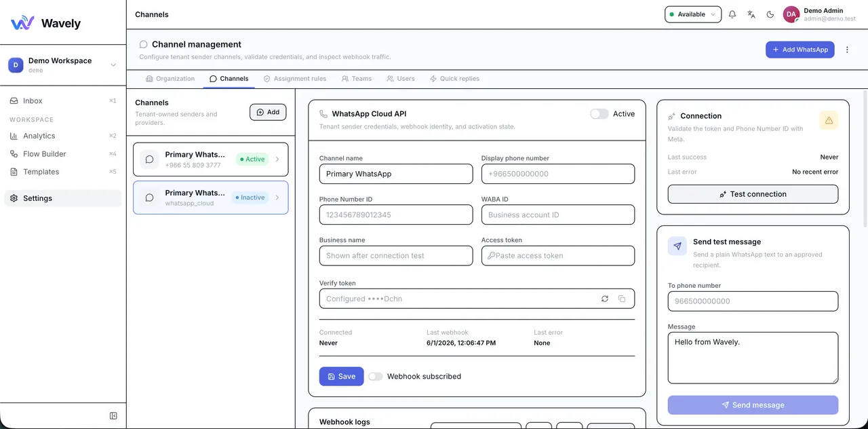Open Analytics in sidebar
The width and height of the screenshot is (868, 429).
click(x=63, y=136)
